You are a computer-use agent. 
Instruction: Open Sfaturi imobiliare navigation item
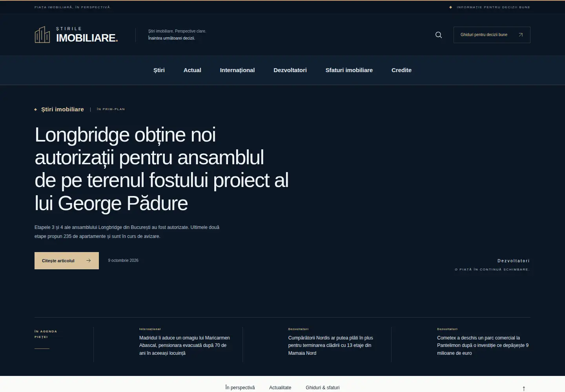coord(349,70)
